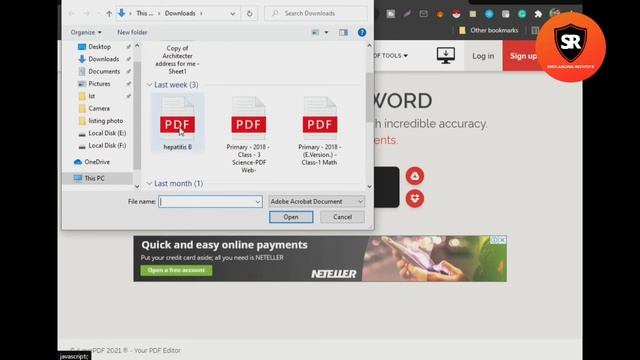The height and width of the screenshot is (360, 640).
Task: Open Pictures in the navigation pane
Action: 99,84
